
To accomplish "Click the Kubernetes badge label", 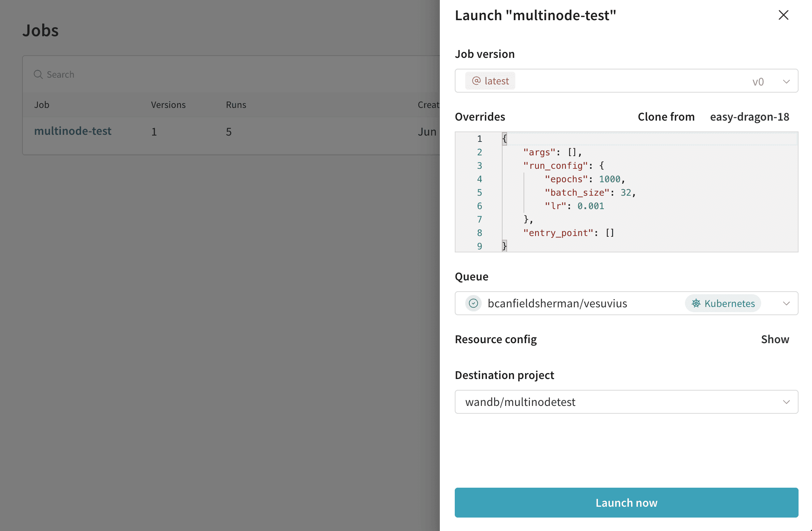I will (723, 303).
